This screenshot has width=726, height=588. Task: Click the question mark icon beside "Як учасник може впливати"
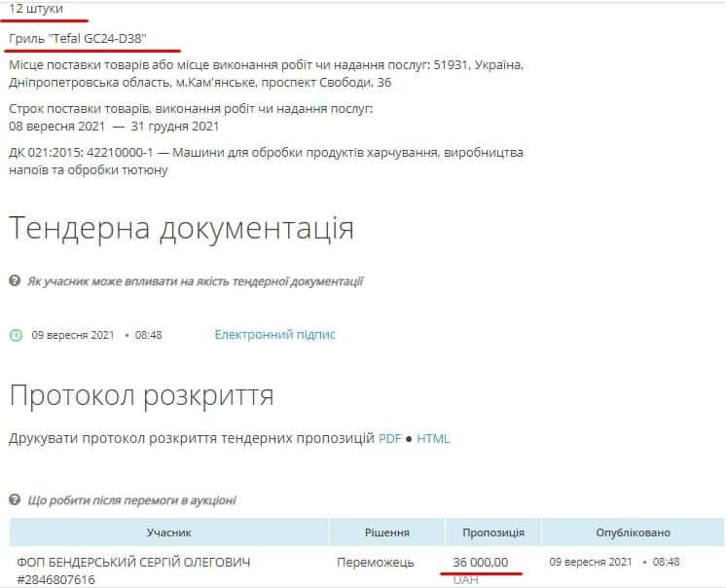point(16,281)
